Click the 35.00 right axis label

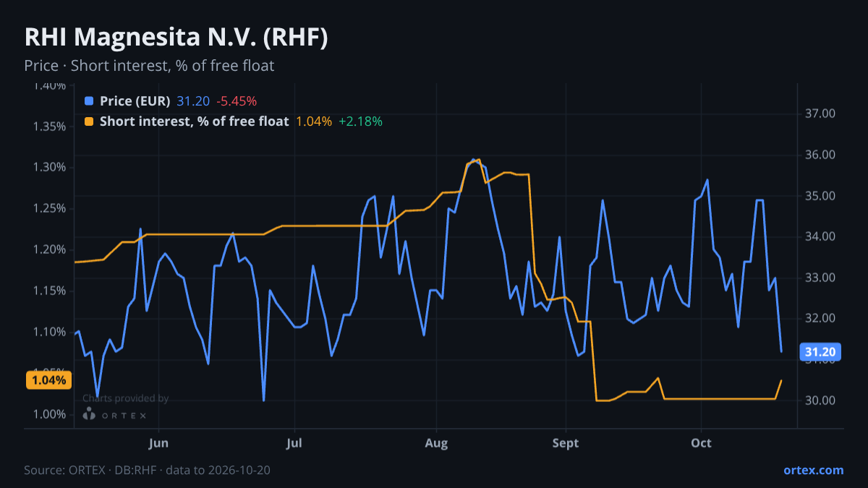[x=820, y=196]
